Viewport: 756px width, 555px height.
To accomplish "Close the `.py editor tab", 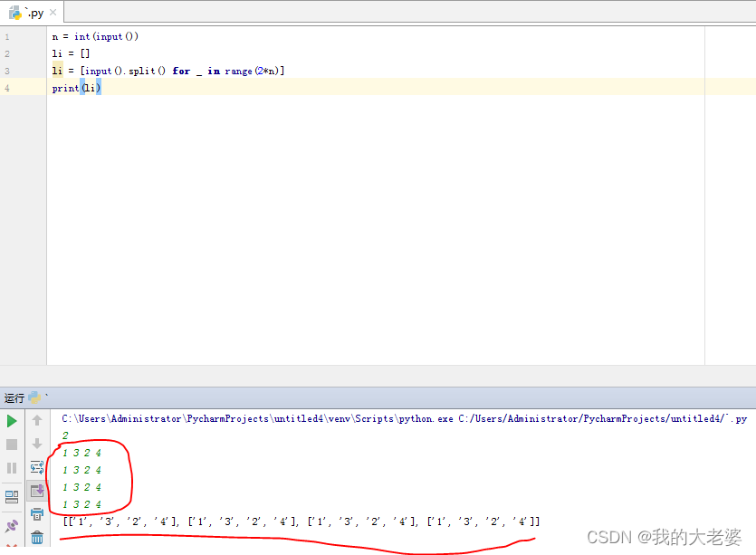I will tap(53, 13).
